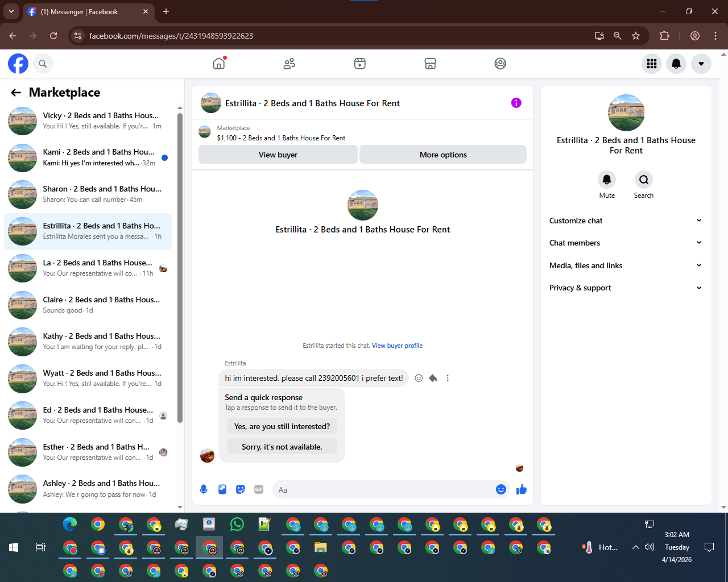Go to the Home feed icon

(219, 64)
